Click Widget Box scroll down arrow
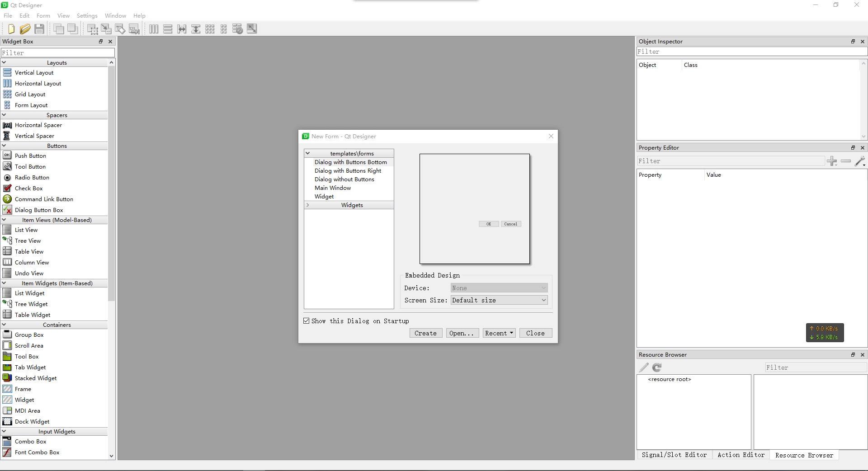 (112, 456)
